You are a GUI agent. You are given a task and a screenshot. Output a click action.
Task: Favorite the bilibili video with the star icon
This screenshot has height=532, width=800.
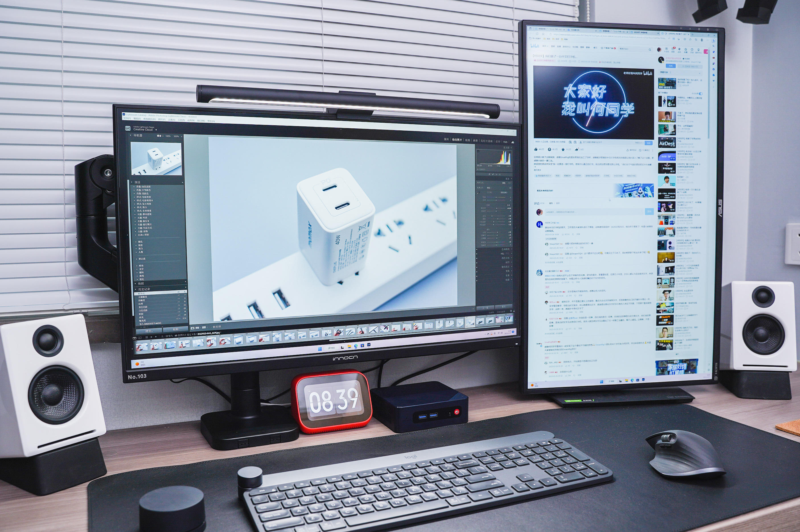(563, 150)
